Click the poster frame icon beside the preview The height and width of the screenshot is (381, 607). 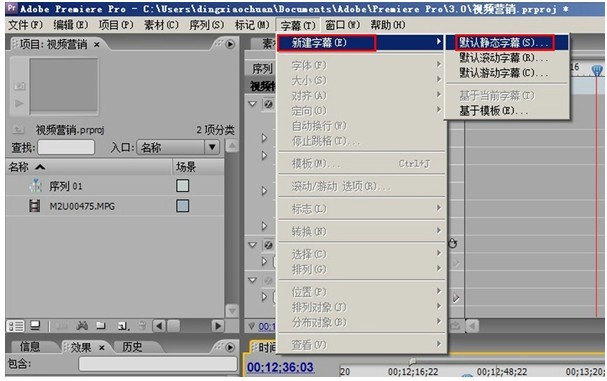tap(19, 86)
